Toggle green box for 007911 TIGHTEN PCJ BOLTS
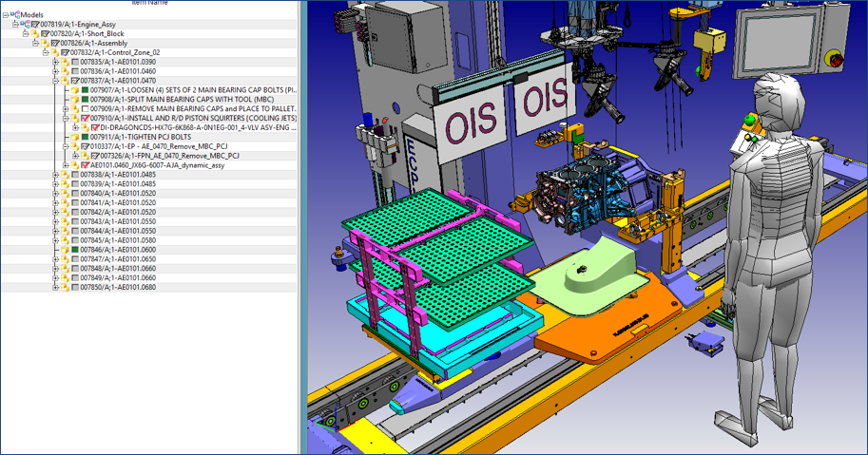868x455 pixels. tap(86, 137)
